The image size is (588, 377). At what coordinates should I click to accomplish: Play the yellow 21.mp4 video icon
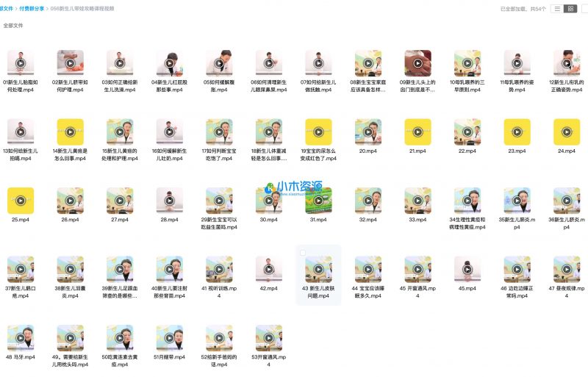[417, 132]
